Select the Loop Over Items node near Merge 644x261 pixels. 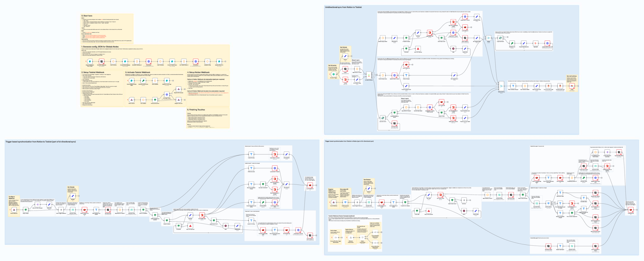pos(500,38)
